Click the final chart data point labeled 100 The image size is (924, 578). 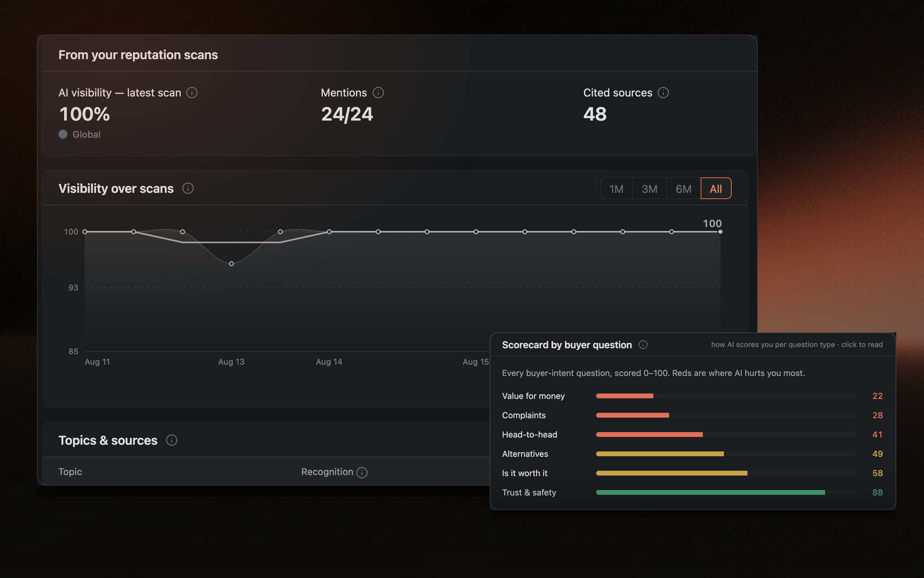click(720, 232)
